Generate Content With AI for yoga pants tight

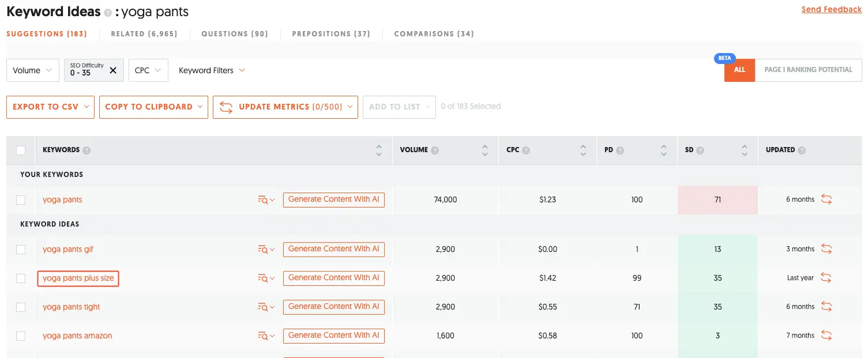tap(334, 307)
